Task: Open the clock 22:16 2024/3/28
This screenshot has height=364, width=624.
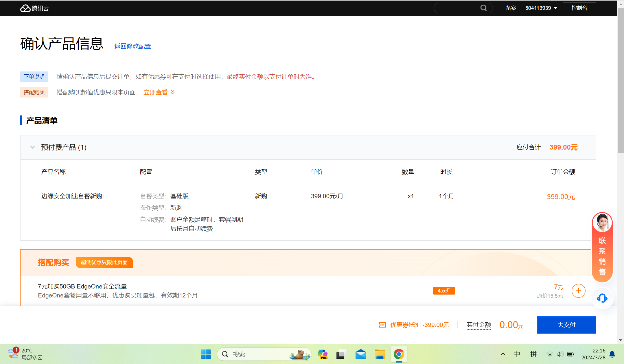Action: (593, 354)
